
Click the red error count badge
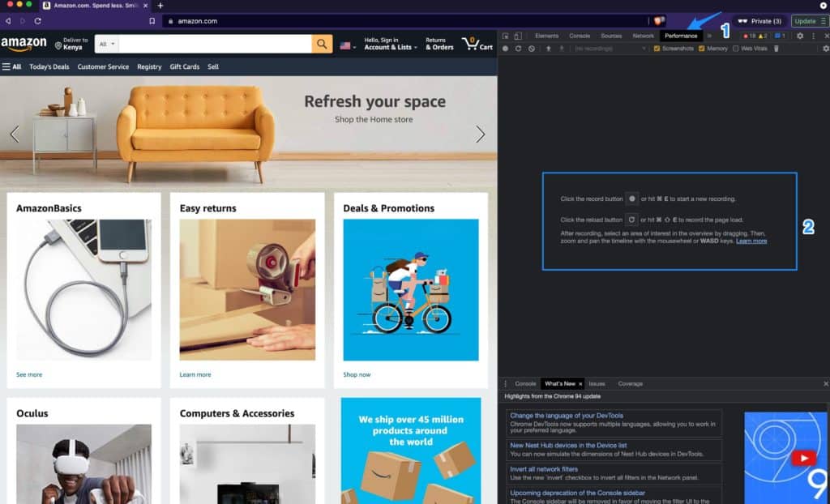[x=749, y=36]
